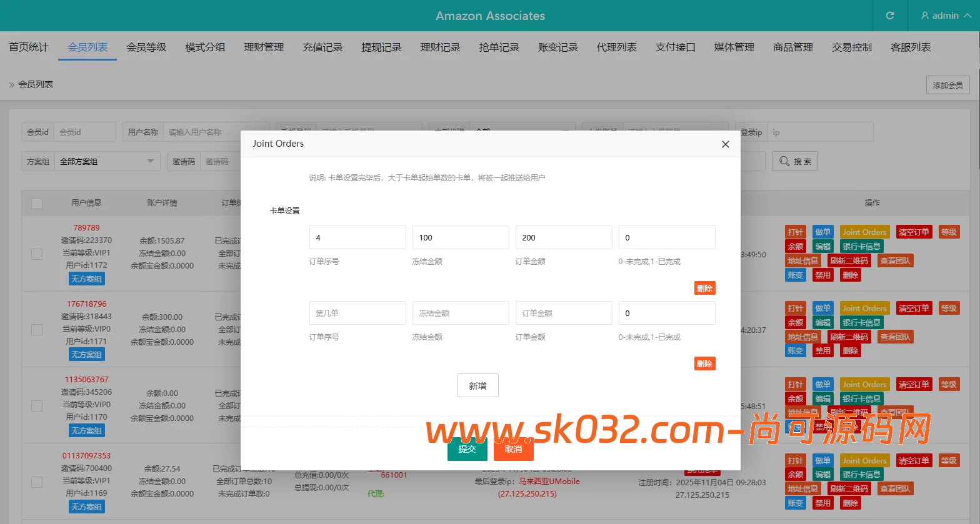Open the 充值记录 tab

322,47
